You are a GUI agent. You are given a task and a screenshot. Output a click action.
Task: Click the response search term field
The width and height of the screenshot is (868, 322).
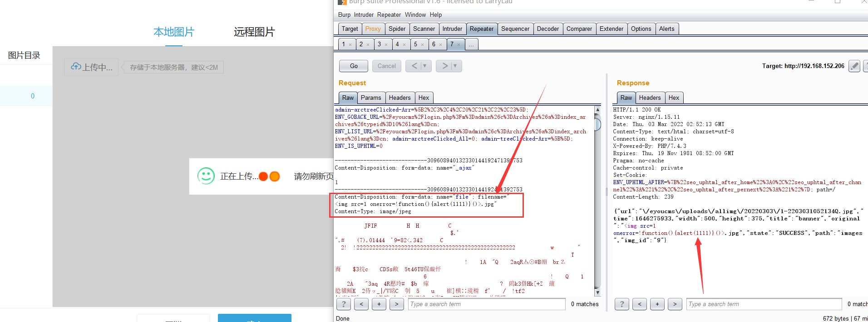click(764, 304)
